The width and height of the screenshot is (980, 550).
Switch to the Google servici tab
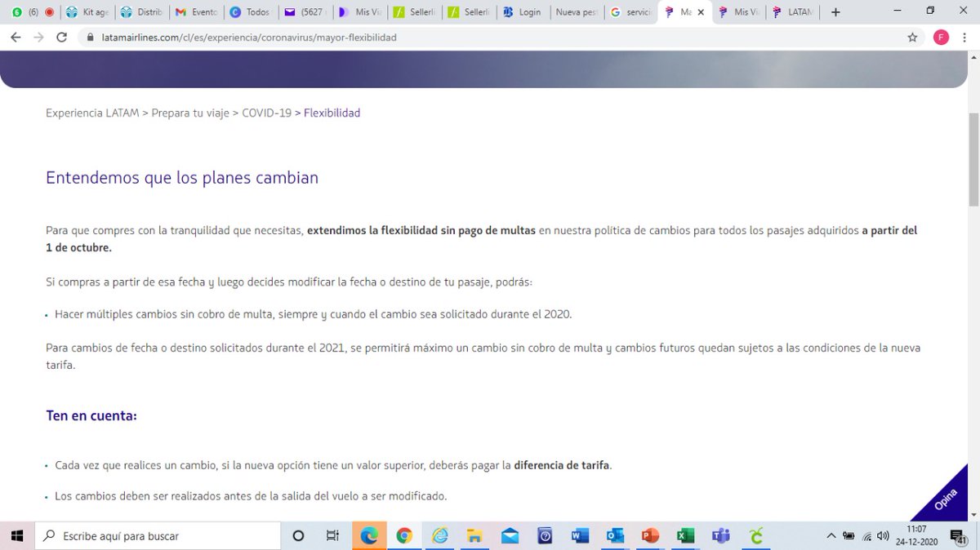[x=631, y=12]
